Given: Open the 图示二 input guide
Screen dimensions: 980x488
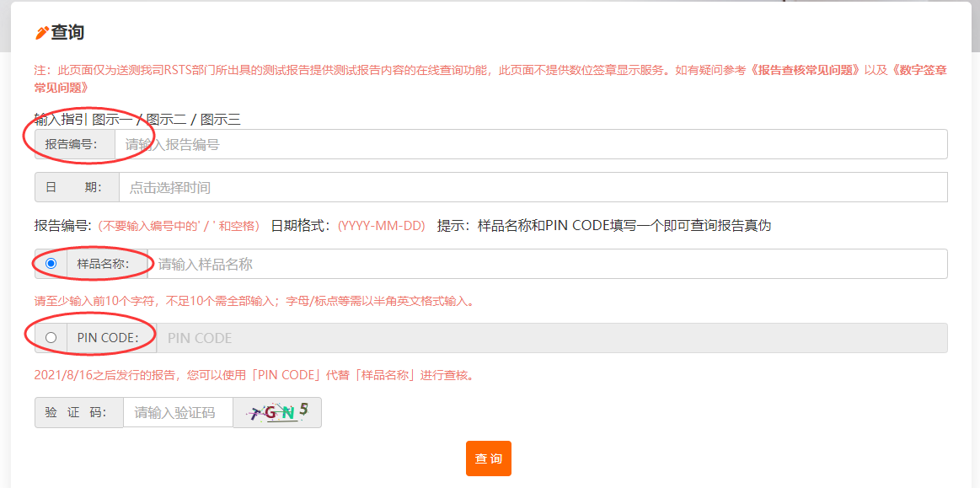Looking at the screenshot, I should point(164,119).
